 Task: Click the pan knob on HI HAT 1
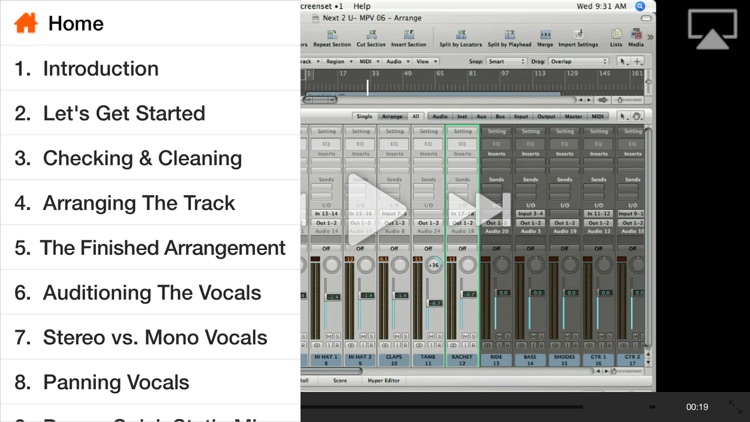[331, 265]
